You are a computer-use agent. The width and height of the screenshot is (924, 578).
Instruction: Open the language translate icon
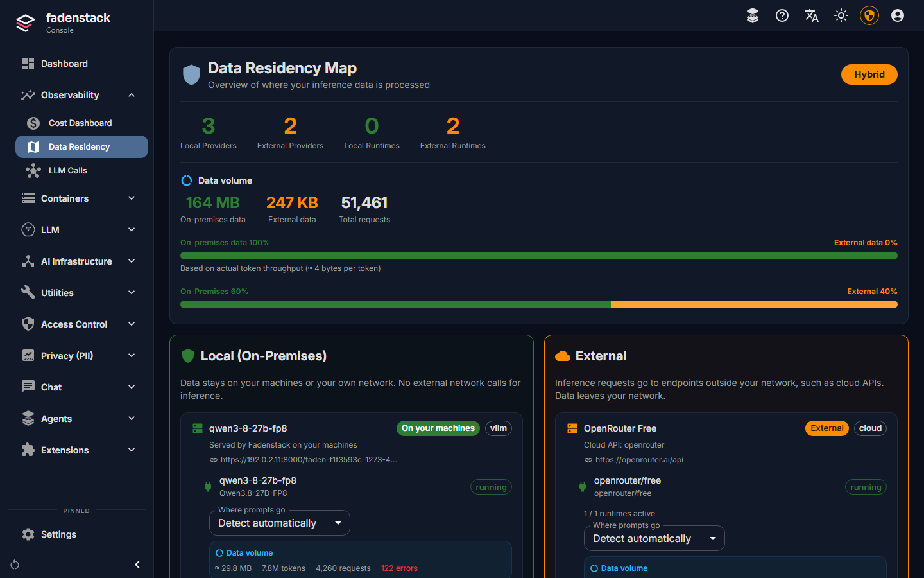(x=812, y=15)
